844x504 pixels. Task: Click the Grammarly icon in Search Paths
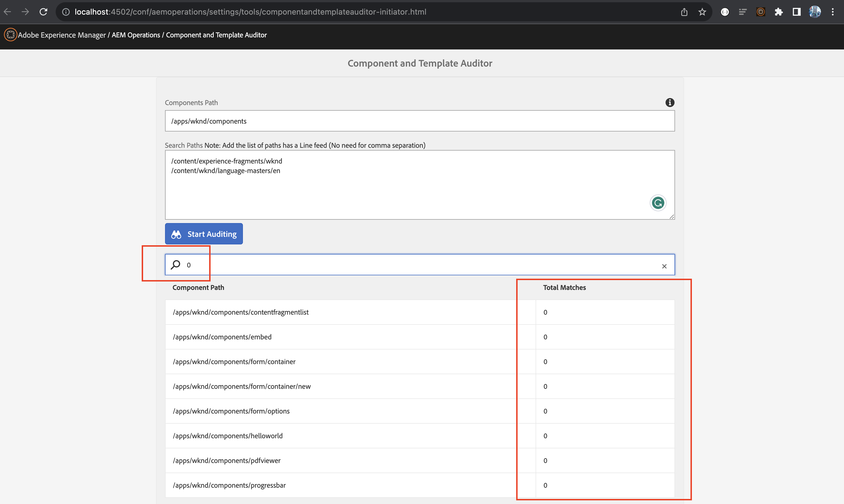[x=658, y=203]
